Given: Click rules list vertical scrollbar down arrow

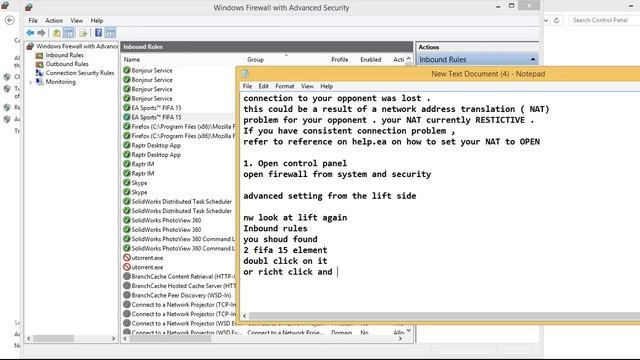Looking at the screenshot, I should [x=409, y=330].
